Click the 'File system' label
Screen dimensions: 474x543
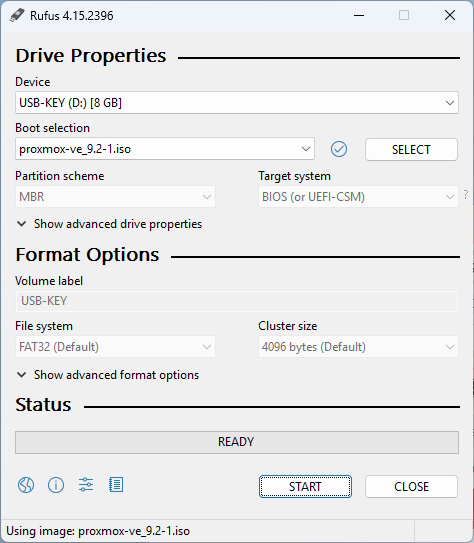[44, 326]
